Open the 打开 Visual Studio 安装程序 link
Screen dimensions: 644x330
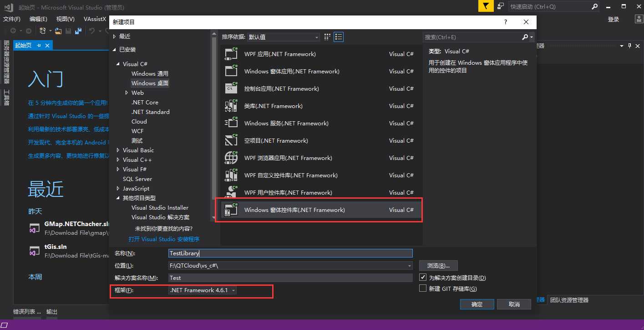[x=164, y=239]
